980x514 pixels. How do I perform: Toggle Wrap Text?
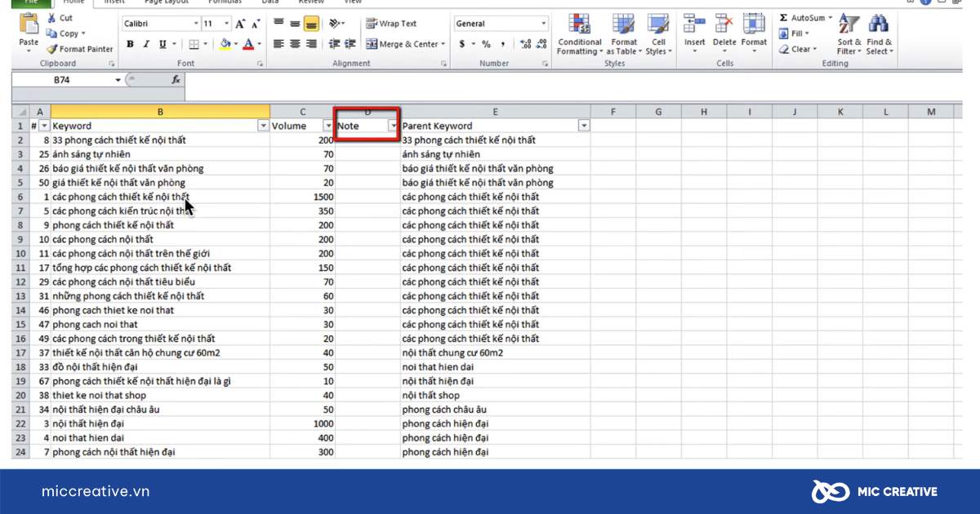pos(392,24)
